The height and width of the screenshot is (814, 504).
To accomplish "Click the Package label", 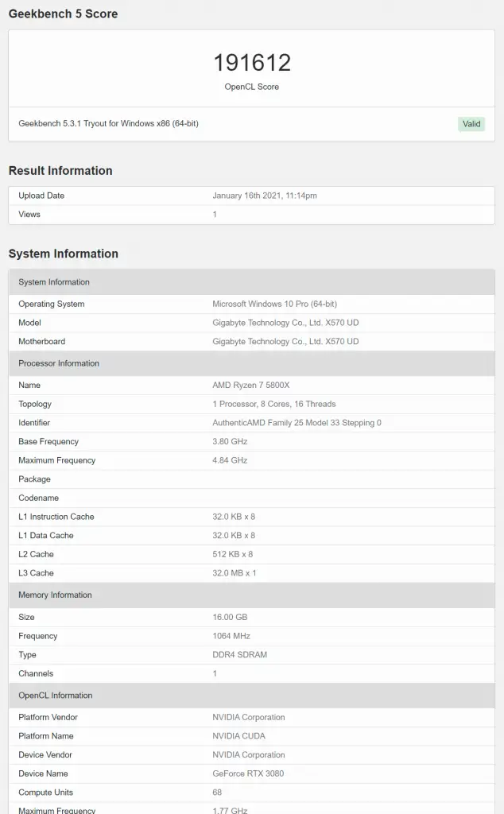I will point(34,479).
